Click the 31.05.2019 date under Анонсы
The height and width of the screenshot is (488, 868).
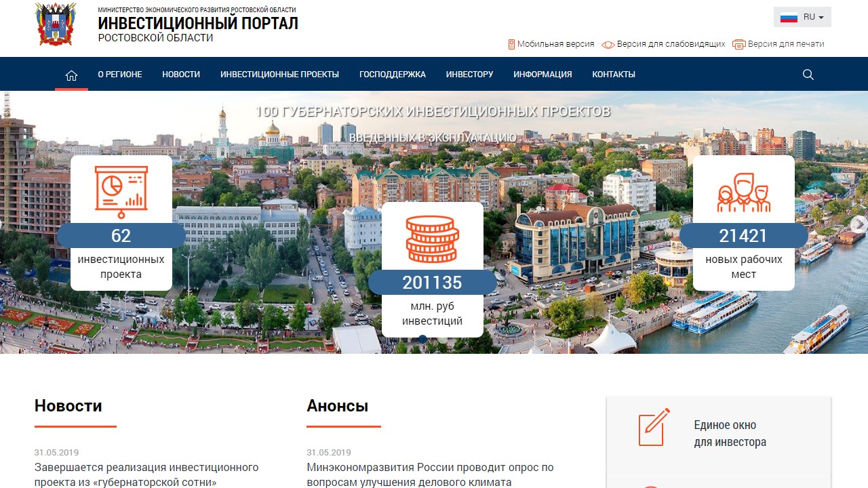[329, 453]
